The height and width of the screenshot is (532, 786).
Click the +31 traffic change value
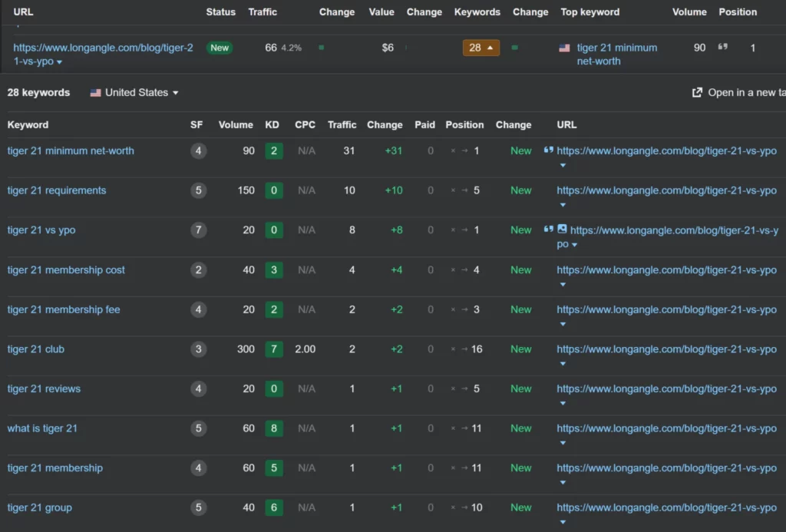click(393, 150)
